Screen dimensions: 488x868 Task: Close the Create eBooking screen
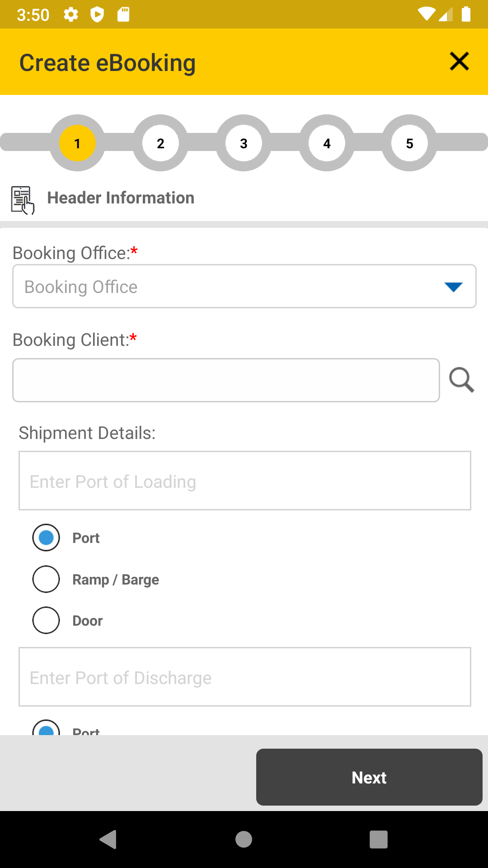(x=459, y=61)
